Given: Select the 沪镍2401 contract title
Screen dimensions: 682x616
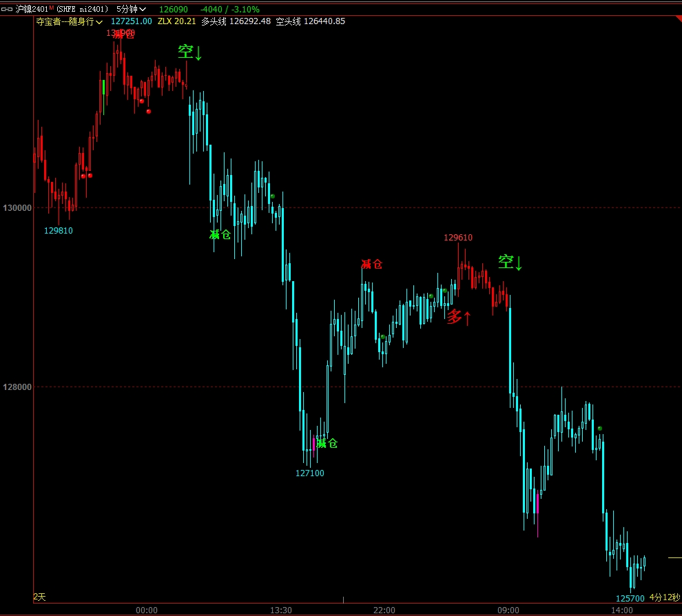Looking at the screenshot, I should [x=32, y=10].
